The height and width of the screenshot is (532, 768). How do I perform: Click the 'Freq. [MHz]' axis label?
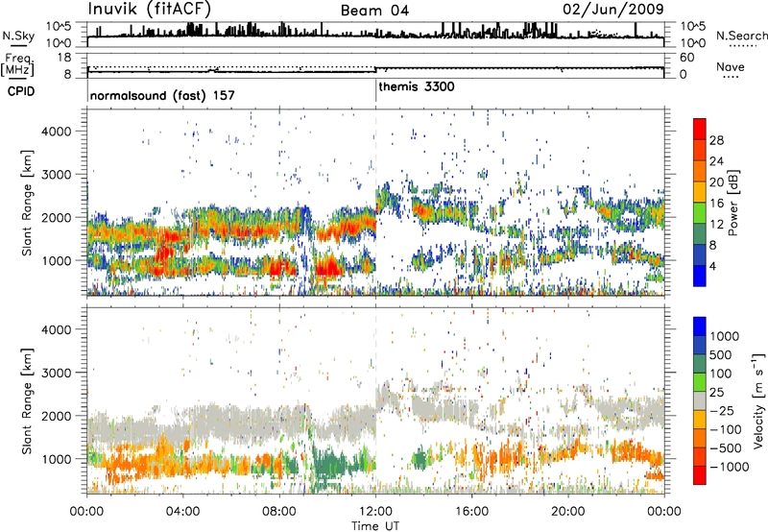(x=17, y=65)
